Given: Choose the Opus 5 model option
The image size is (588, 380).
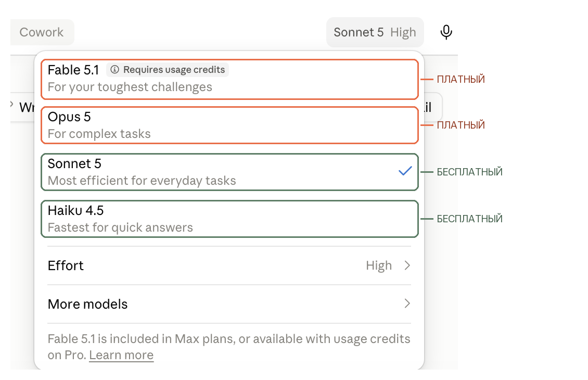Looking at the screenshot, I should pyautogui.click(x=229, y=125).
